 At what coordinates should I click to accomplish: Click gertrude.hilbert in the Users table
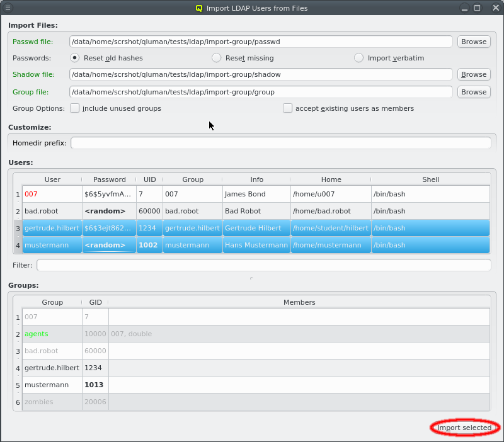click(52, 228)
